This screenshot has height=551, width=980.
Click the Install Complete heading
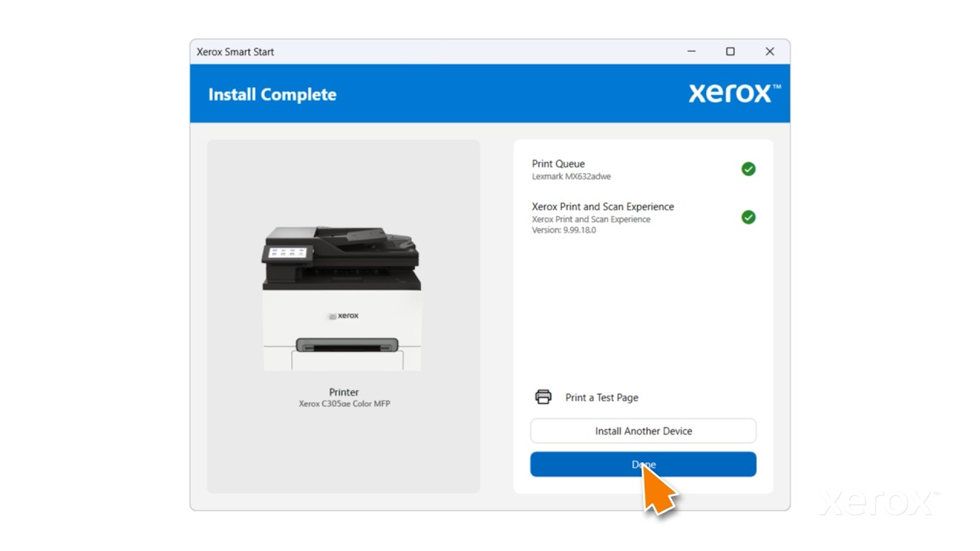tap(272, 95)
